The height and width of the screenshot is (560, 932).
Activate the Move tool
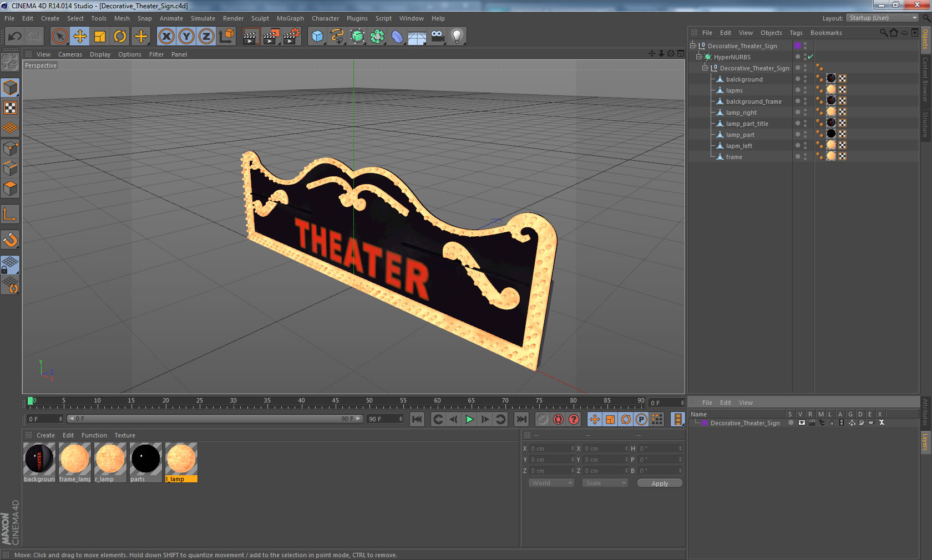coord(80,37)
